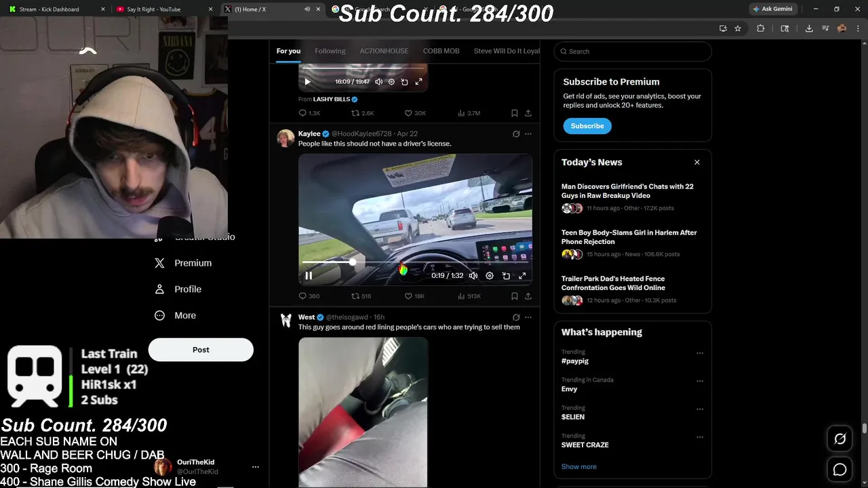Open picture-in-picture on LASHY BILLS video
868x488 pixels.
404,81
